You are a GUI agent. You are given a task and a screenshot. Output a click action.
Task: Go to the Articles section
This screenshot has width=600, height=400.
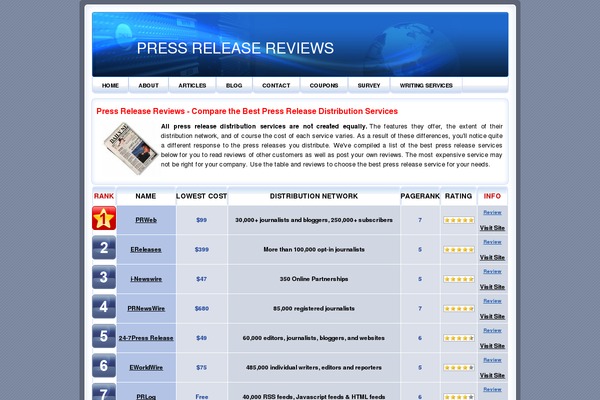point(192,85)
